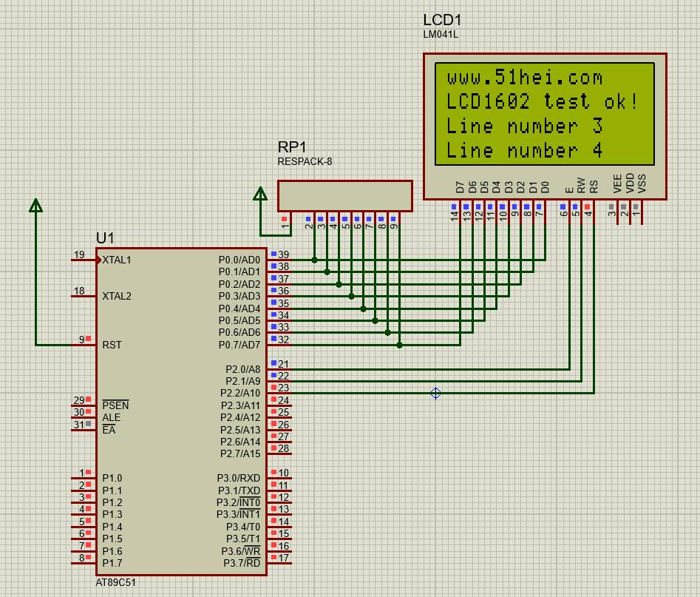Click the LCD1 green display screen
Image resolution: width=700 pixels, height=597 pixels.
coord(545,114)
